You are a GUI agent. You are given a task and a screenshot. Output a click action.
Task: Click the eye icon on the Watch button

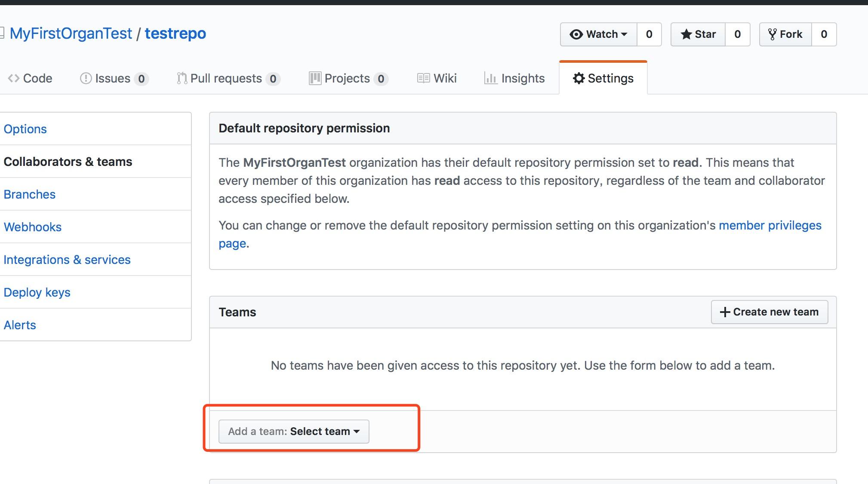(x=576, y=34)
